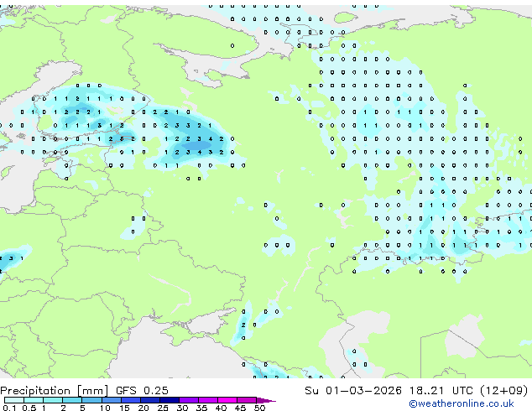Click the legend label '0.5'
532x411 pixels.
coord(29,408)
